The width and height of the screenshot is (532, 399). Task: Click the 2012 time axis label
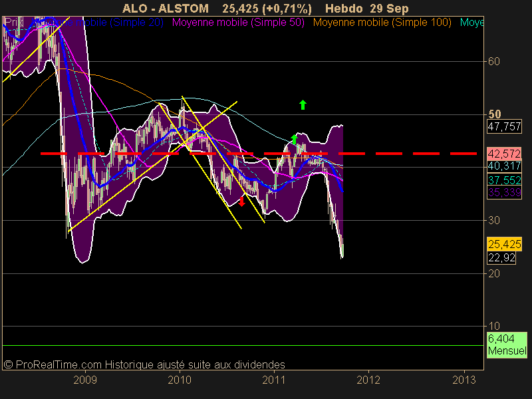[368, 380]
